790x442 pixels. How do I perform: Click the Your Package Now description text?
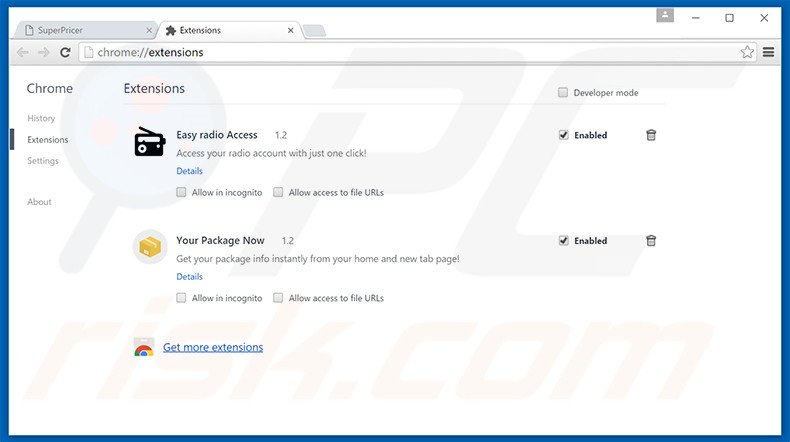point(318,259)
